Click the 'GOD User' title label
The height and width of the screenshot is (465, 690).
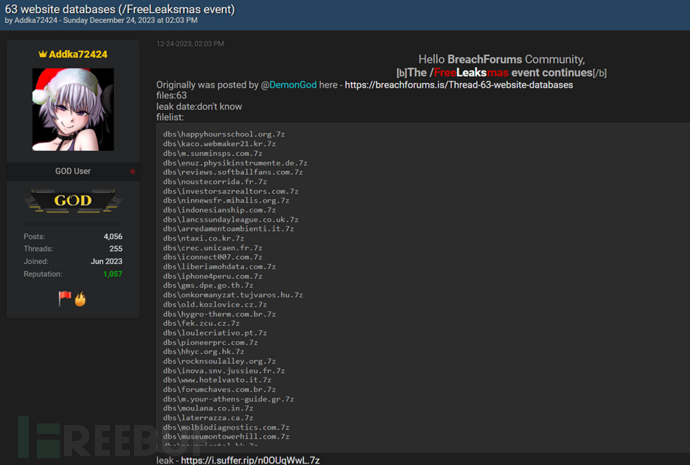[x=73, y=172]
